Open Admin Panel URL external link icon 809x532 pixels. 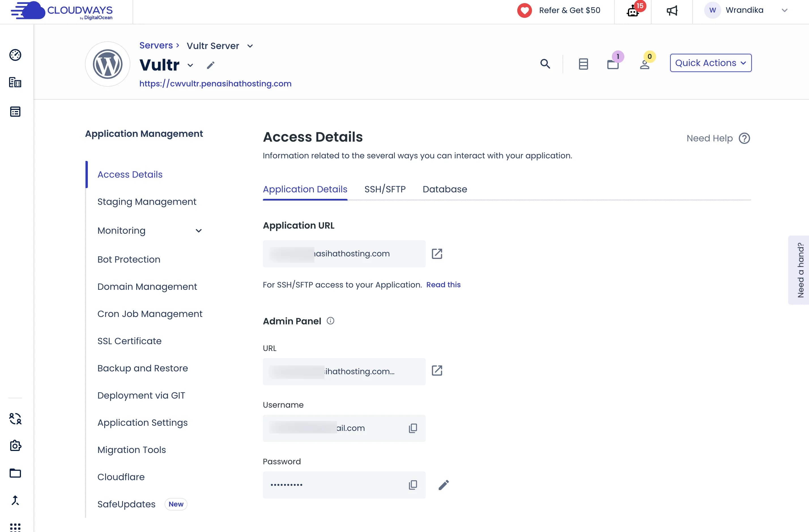tap(437, 371)
